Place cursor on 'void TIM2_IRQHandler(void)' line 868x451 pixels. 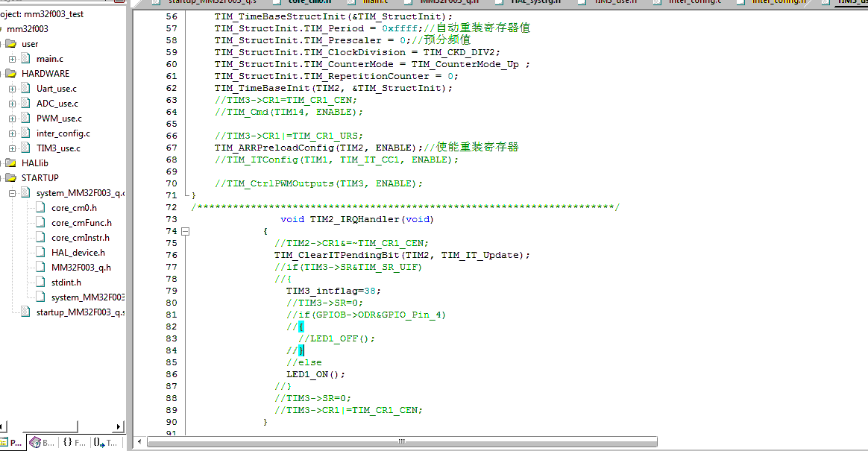(x=357, y=219)
